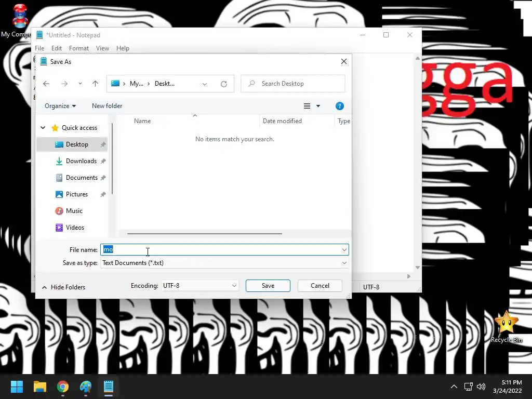Open Notepad Format menu

tap(79, 48)
